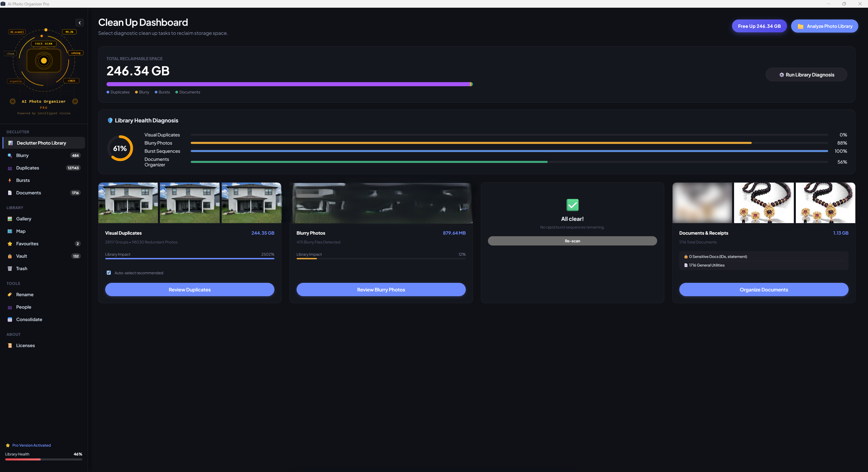Click the Organize Documents button
The width and height of the screenshot is (868, 472).
tap(764, 290)
